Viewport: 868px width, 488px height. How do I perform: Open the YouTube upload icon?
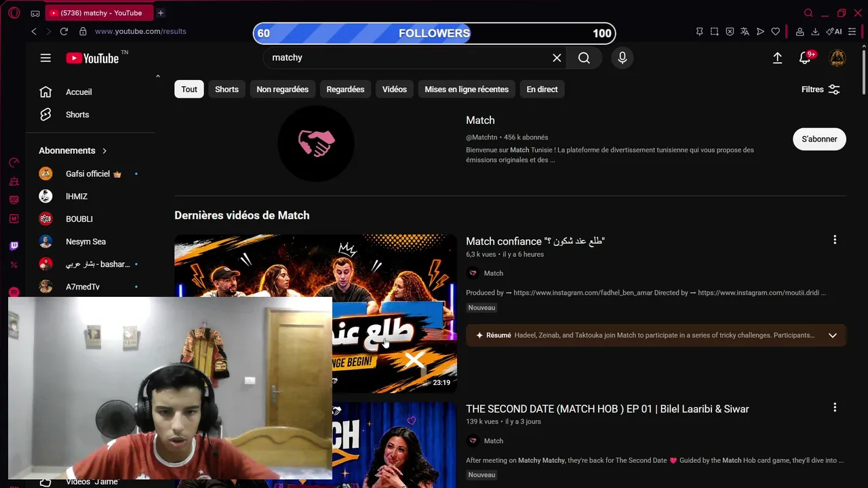pos(777,58)
